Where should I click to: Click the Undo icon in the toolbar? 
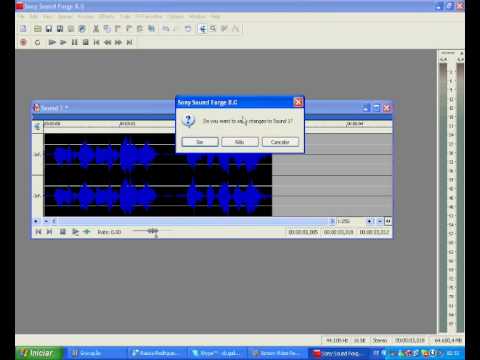tap(166, 29)
